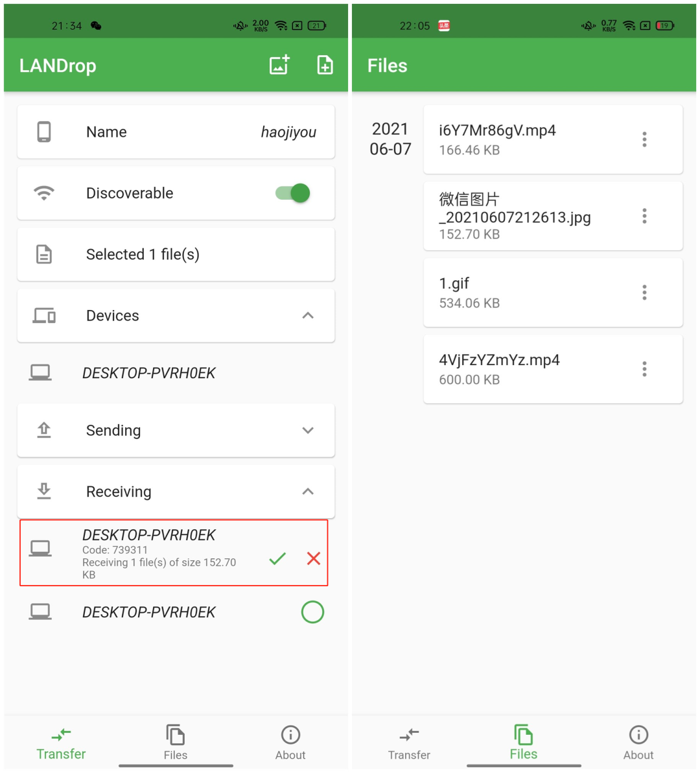Open the three-dot menu for 4VjFzYZmYz.mp4
Image resolution: width=700 pixels, height=773 pixels.
tap(644, 369)
